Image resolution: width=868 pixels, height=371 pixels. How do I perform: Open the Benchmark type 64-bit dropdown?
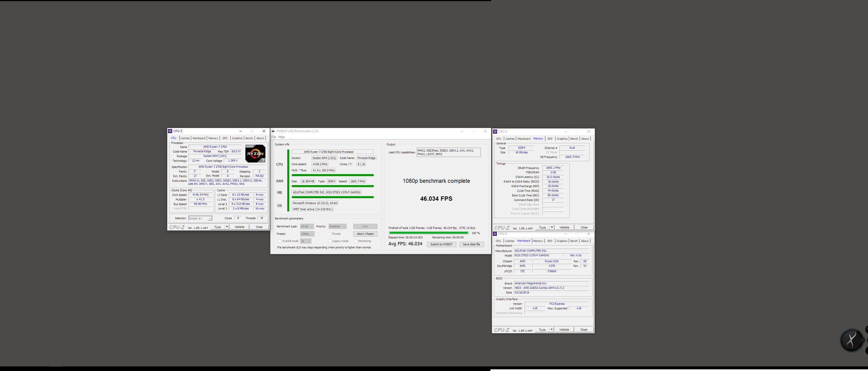[x=307, y=226]
